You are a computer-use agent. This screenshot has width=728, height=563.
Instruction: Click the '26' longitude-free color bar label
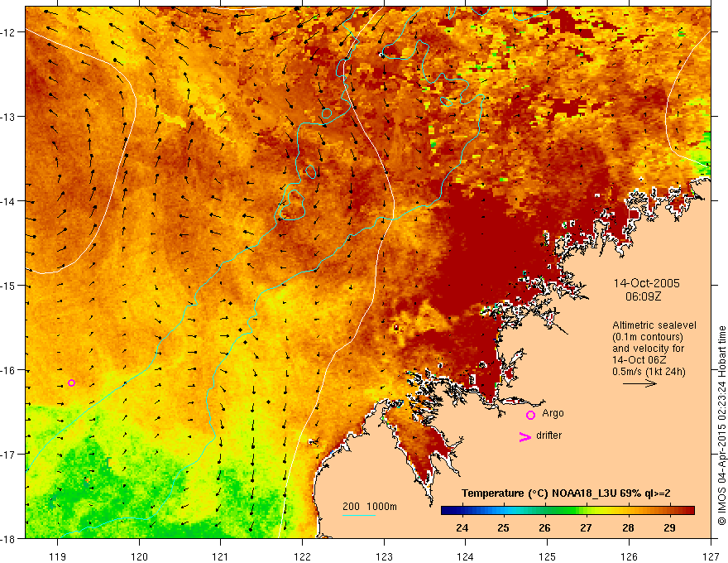tap(544, 527)
